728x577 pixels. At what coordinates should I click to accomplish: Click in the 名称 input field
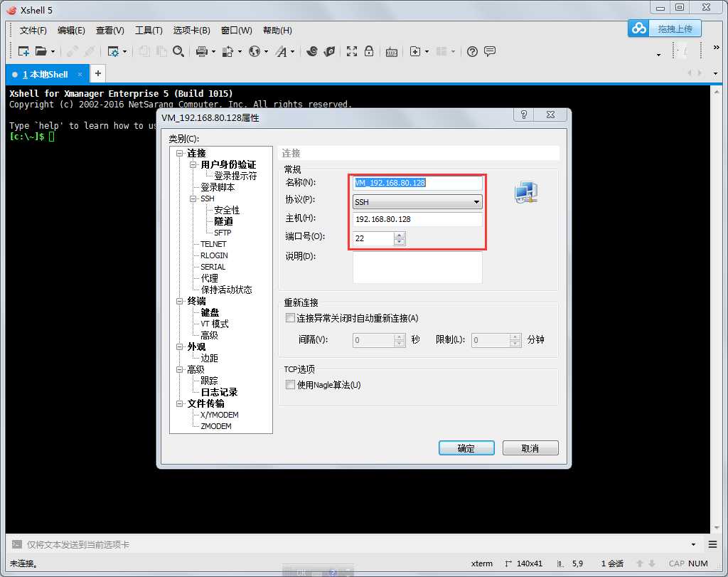point(417,183)
